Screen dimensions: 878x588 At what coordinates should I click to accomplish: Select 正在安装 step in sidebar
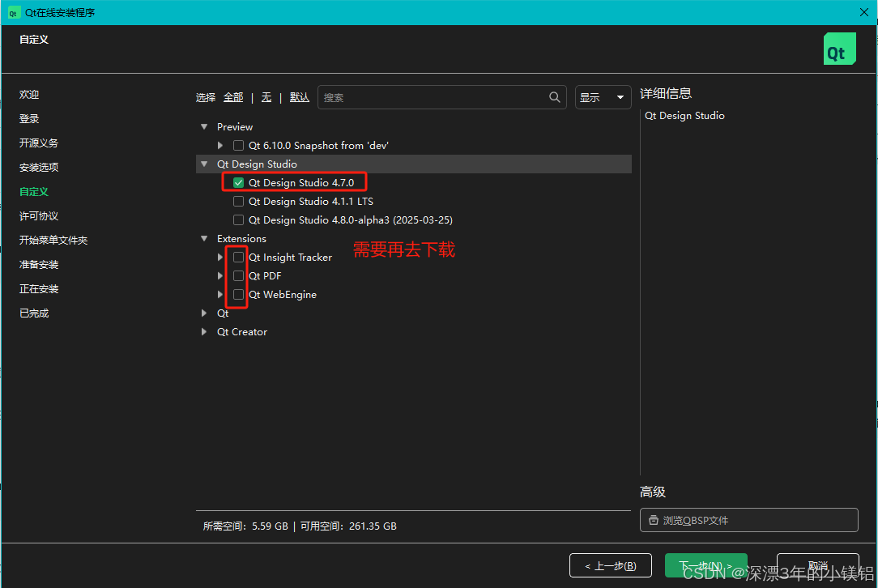point(39,289)
